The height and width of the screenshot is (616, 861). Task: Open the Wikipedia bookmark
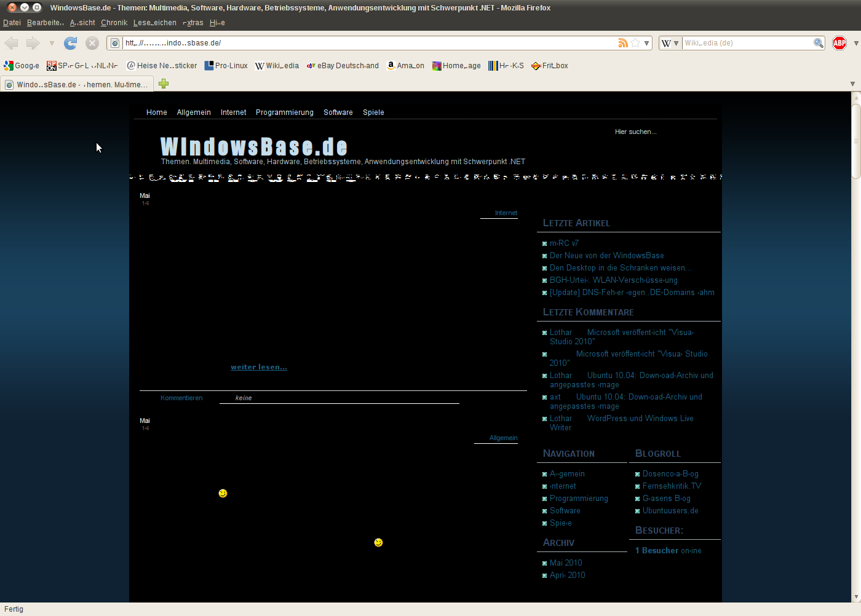tap(277, 66)
